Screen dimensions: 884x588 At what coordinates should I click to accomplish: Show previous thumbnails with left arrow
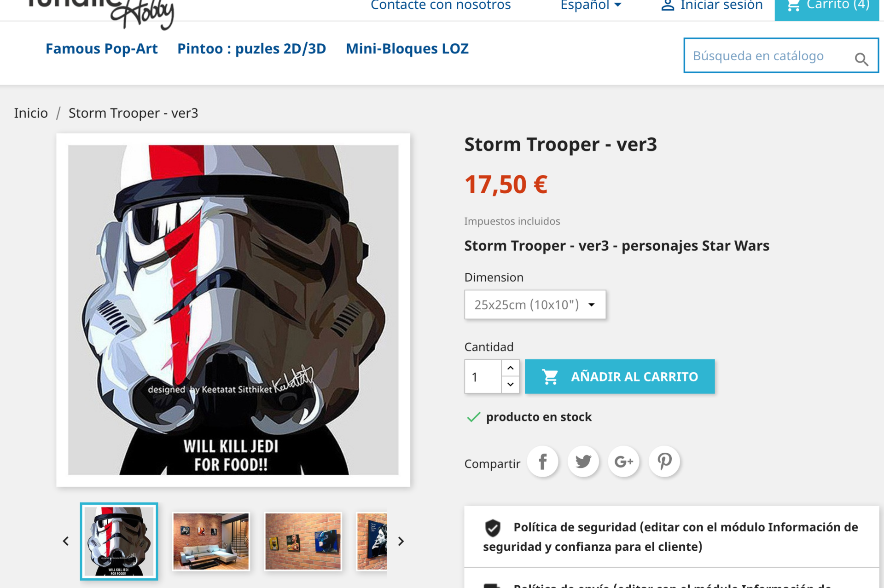(x=66, y=542)
